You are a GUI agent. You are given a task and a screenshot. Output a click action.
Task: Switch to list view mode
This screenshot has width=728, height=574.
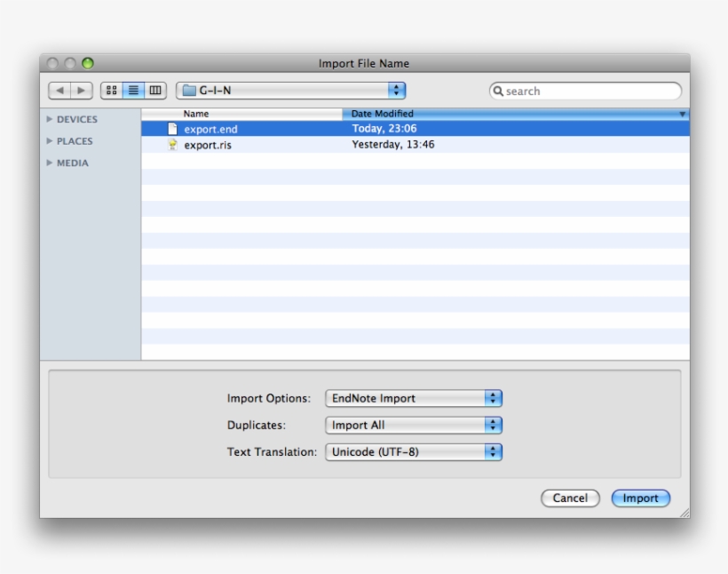[x=133, y=91]
